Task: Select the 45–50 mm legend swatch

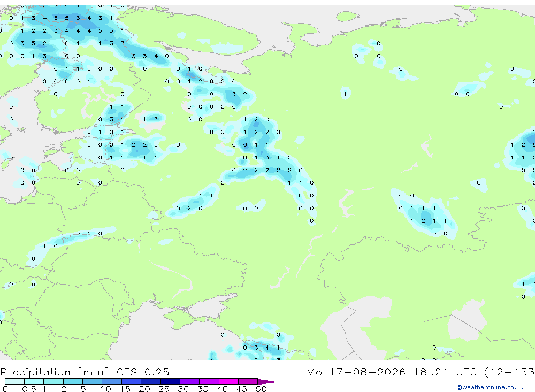Action: [248, 381]
